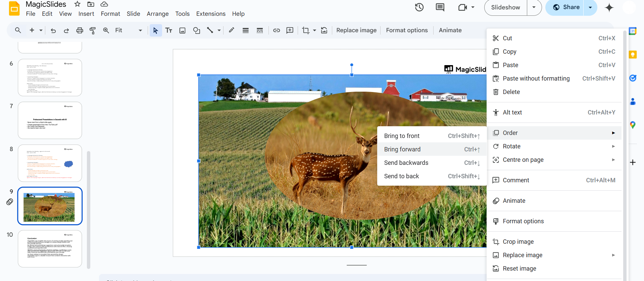Click the paint format roller icon
The image size is (644, 281).
click(93, 31)
